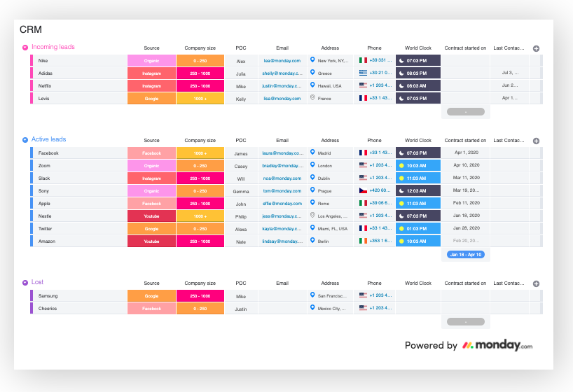The width and height of the screenshot is (573, 392).
Task: Select the Cheerios item name
Action: tap(48, 309)
